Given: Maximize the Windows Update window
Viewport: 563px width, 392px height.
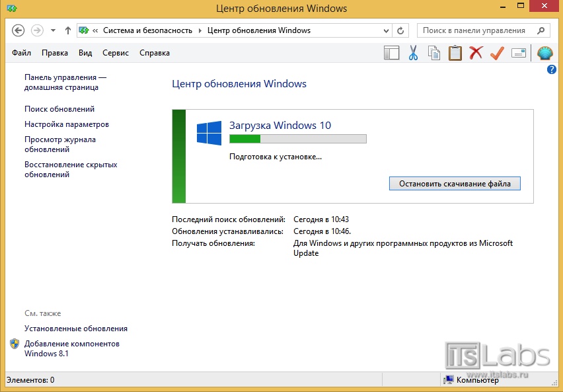Looking at the screenshot, I should 521,6.
